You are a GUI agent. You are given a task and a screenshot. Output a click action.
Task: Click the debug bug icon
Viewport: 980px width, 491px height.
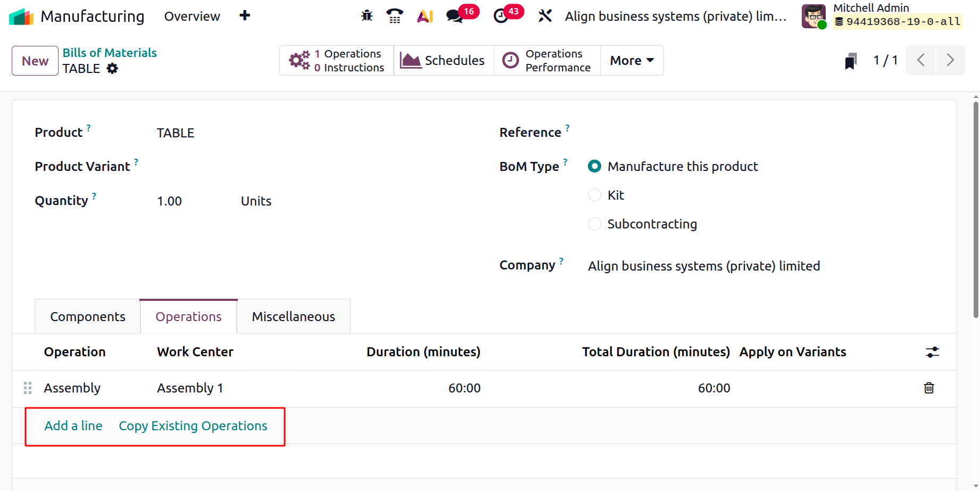pyautogui.click(x=367, y=16)
